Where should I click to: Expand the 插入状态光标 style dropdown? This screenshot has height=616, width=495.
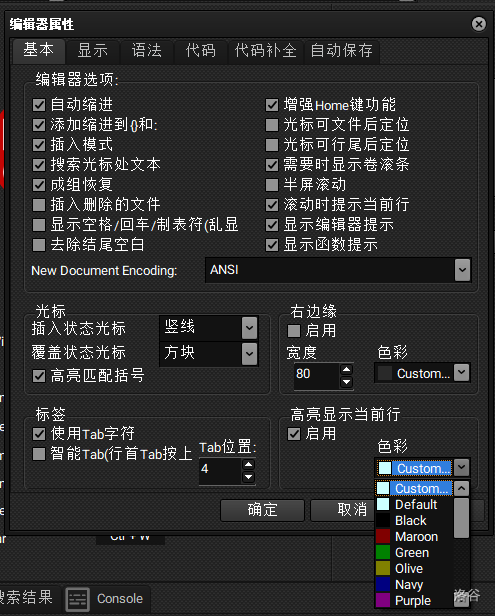pos(249,328)
